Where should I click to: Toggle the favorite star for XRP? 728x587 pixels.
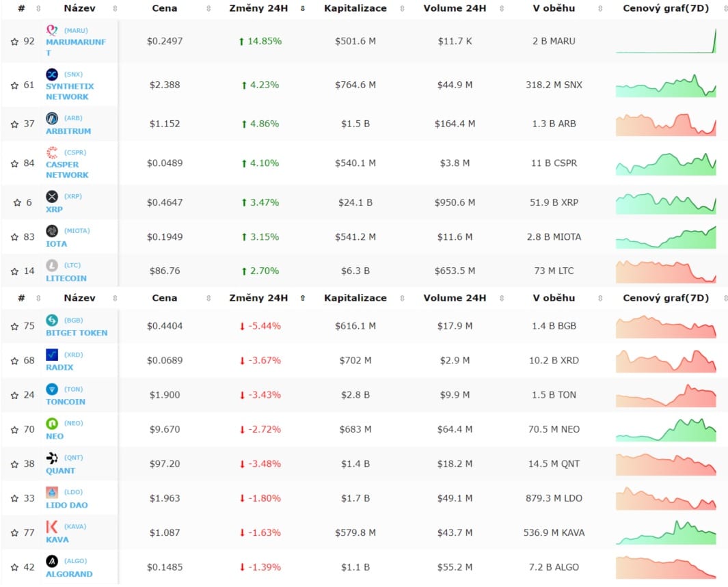pyautogui.click(x=17, y=203)
